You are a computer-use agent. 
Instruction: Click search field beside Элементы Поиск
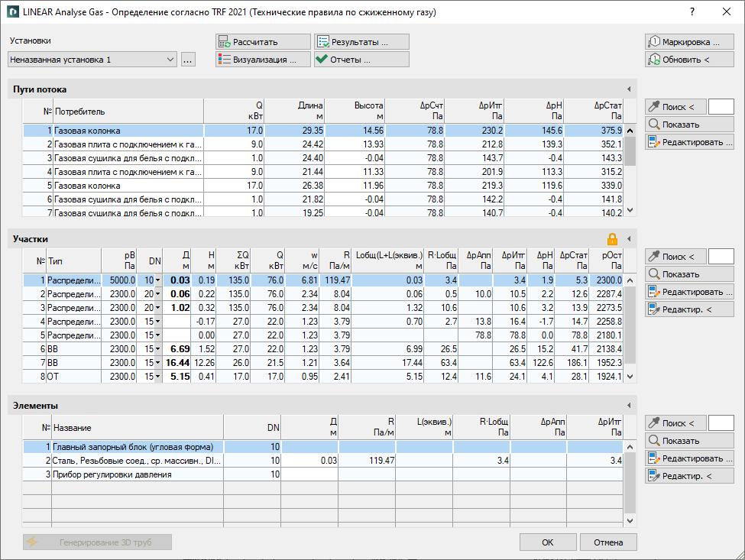click(x=721, y=423)
